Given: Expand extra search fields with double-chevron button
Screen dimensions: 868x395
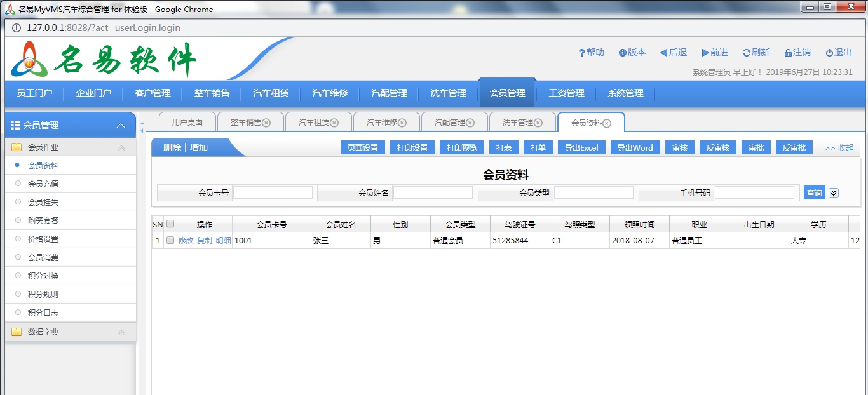Looking at the screenshot, I should [x=834, y=192].
